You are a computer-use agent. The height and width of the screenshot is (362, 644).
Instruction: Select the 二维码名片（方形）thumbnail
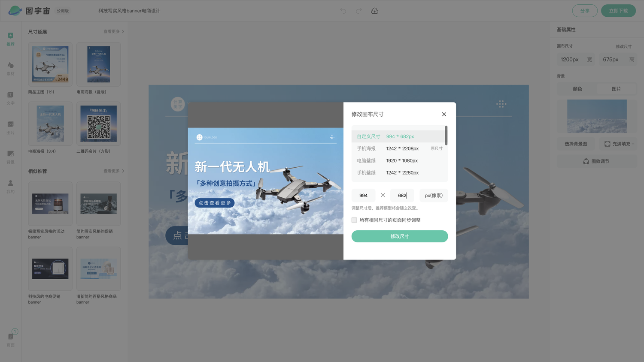point(99,124)
